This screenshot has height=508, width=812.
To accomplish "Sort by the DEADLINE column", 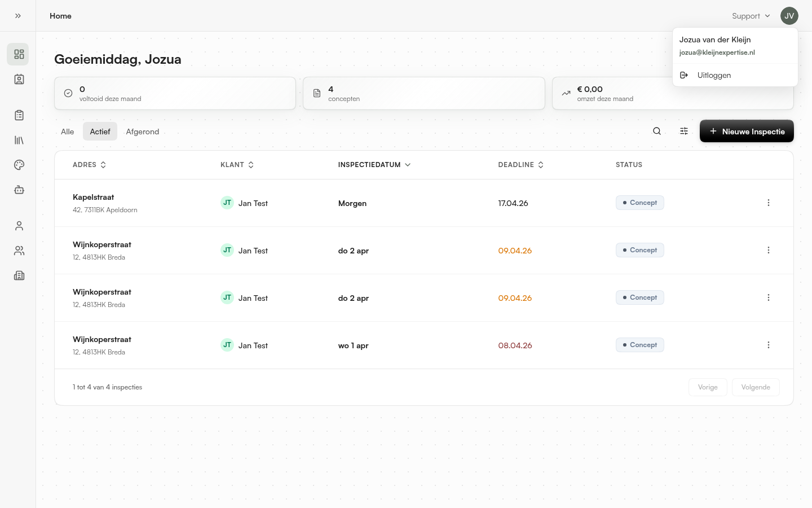I will point(521,165).
